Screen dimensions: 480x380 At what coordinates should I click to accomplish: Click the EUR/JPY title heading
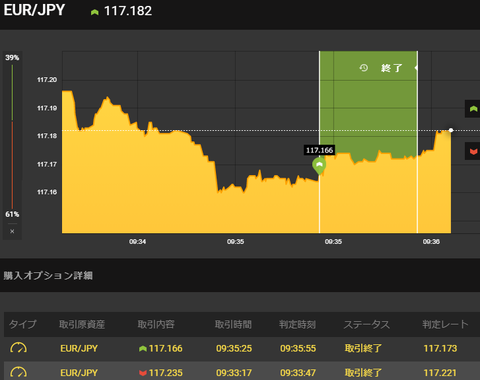tap(34, 10)
